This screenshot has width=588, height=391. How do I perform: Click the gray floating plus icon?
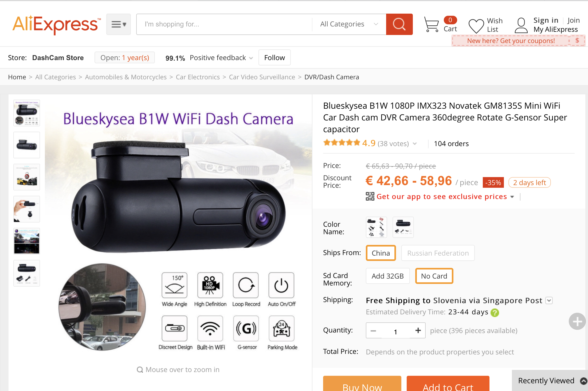[x=577, y=321]
